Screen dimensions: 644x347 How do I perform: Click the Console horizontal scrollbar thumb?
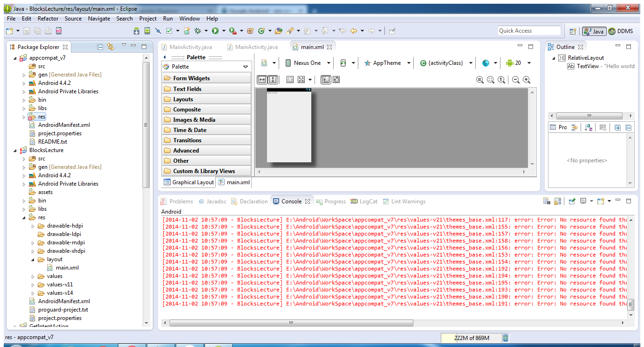(x=292, y=323)
